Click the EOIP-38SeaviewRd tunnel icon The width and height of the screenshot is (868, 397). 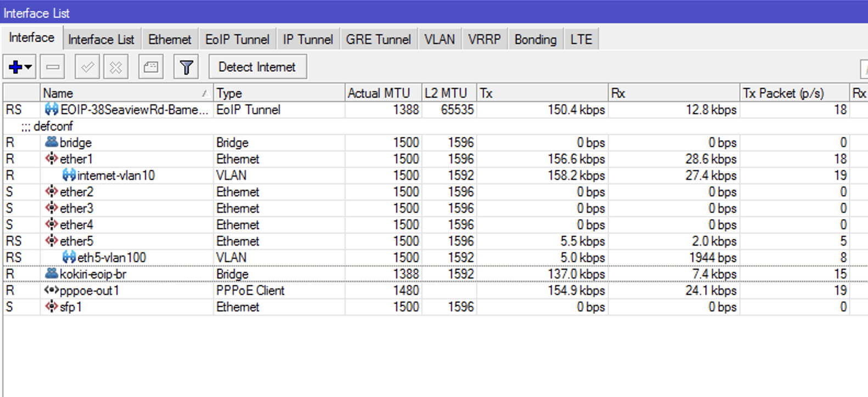[x=52, y=109]
